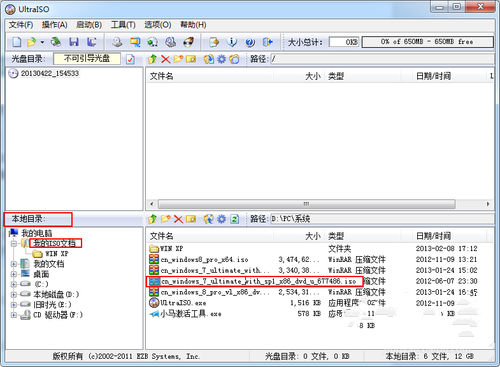Expand the (C:) drive node
Viewport: 500px width, 367px height.
click(14, 284)
